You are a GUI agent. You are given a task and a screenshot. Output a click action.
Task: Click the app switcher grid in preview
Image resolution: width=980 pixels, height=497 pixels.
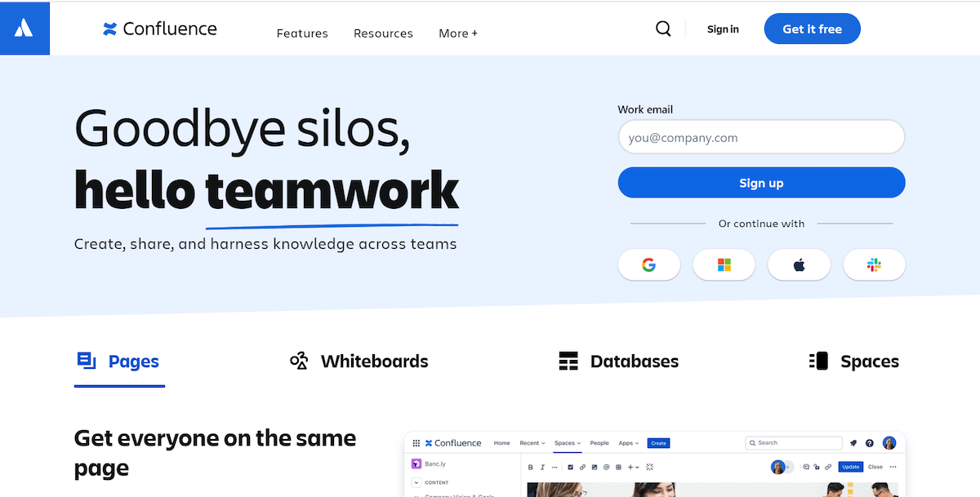click(x=416, y=443)
